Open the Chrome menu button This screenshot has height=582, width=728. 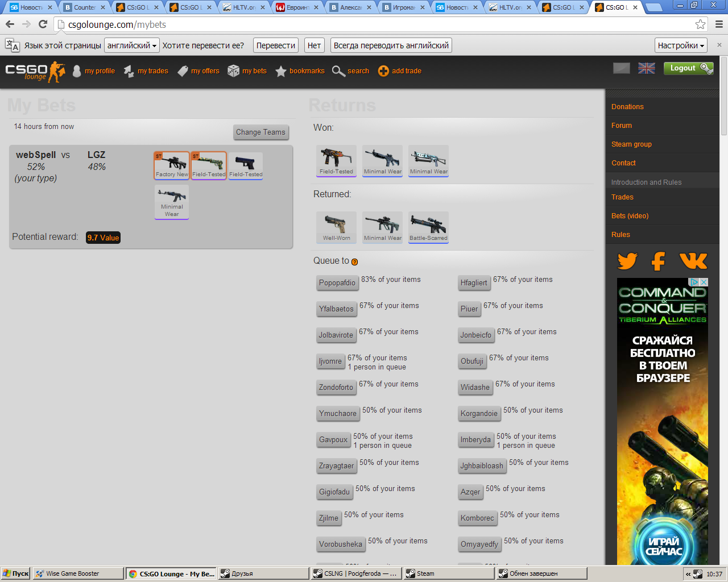(719, 24)
